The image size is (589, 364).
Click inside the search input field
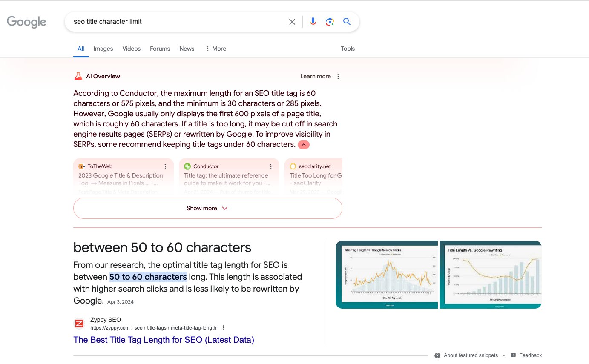[x=170, y=21]
